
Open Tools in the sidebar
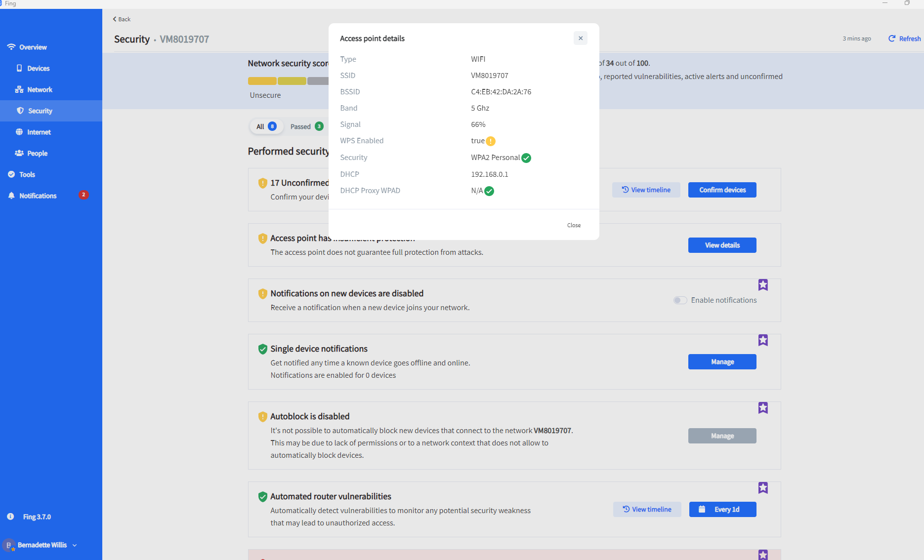tap(27, 175)
